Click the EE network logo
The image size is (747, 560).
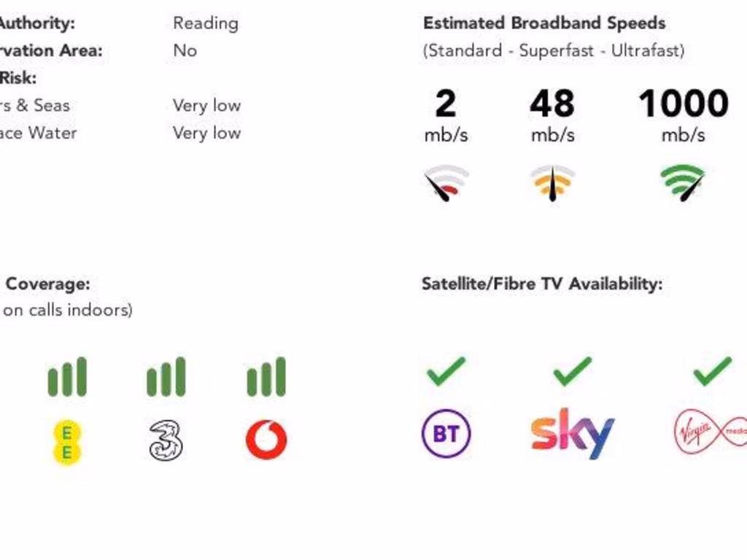(x=66, y=442)
